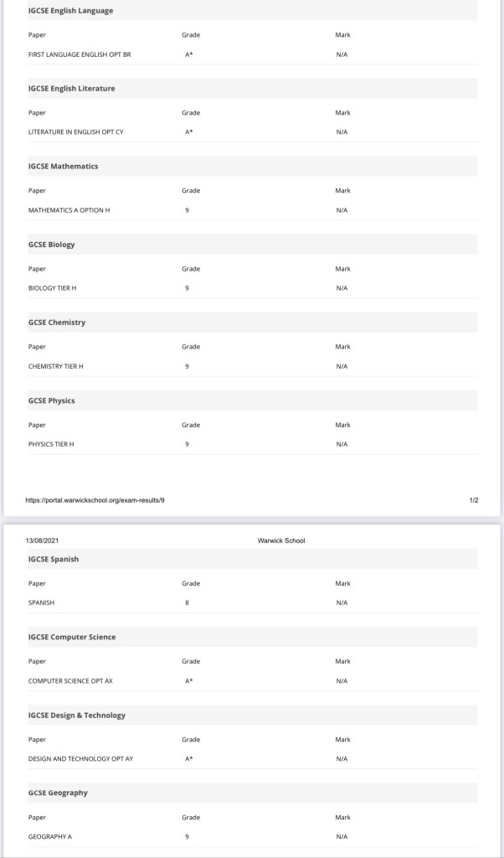Viewport: 504px width, 858px height.
Task: Select the GEOGRAPHY A paper name
Action: [x=50, y=837]
